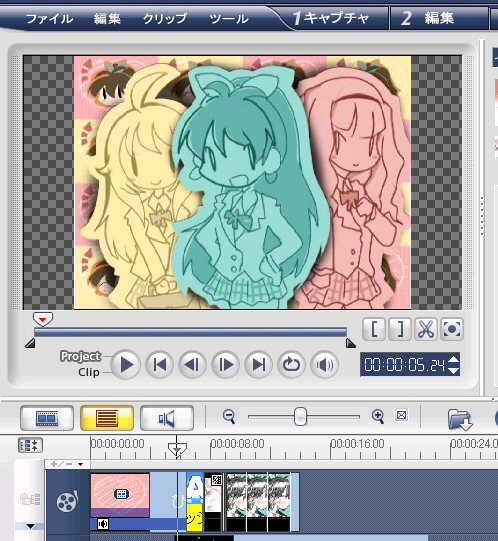The width and height of the screenshot is (498, 541).
Task: Decrease the timecode with the down arrow
Action: pos(453,370)
